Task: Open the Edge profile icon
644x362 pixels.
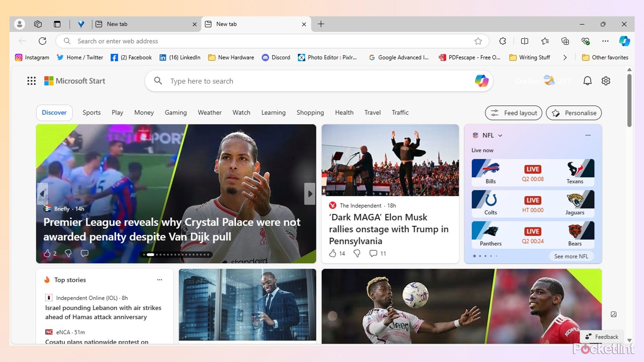Action: click(x=19, y=24)
